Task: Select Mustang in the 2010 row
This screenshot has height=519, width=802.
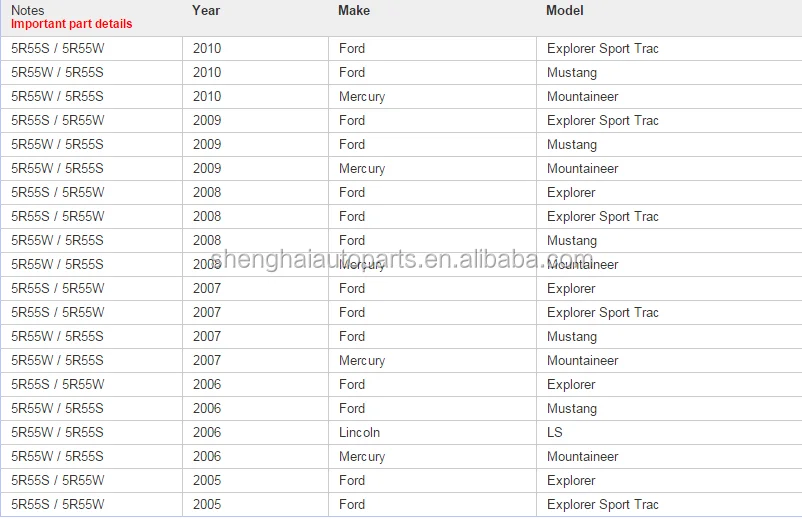Action: [572, 72]
